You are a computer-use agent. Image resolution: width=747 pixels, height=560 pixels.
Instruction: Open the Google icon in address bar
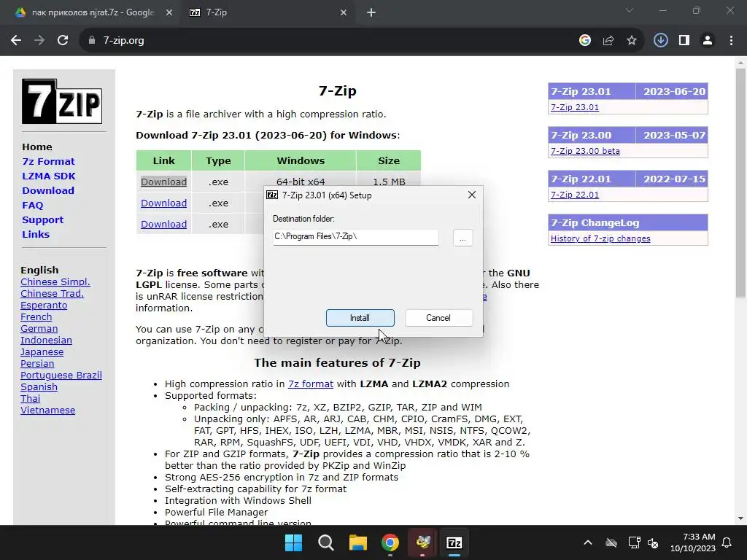coord(585,41)
